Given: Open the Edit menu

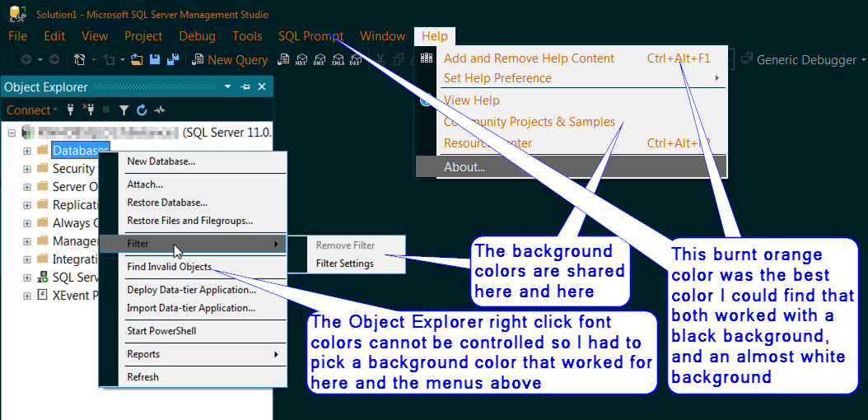Looking at the screenshot, I should 55,36.
